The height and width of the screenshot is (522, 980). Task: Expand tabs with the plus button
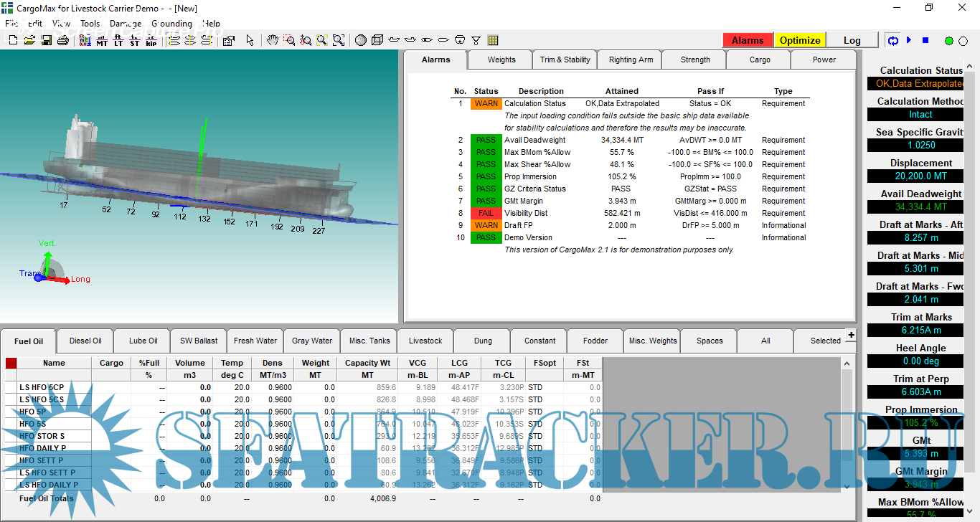point(851,335)
